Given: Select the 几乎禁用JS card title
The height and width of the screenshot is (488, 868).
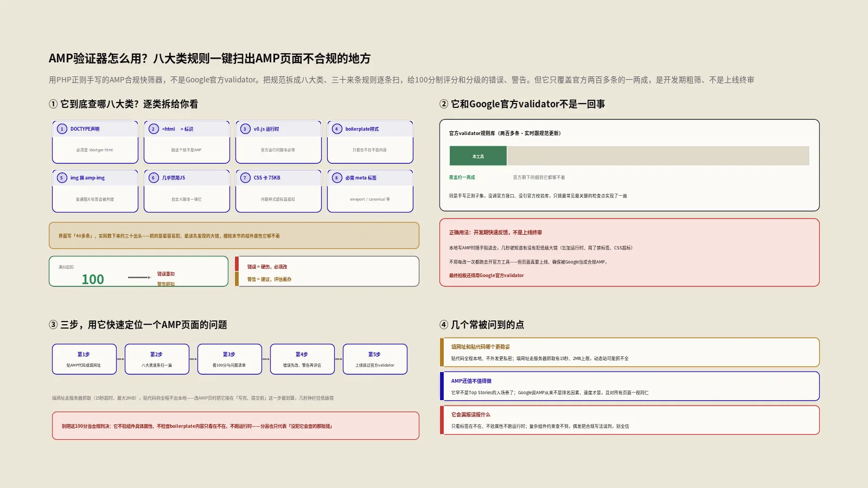Looking at the screenshot, I should point(174,178).
